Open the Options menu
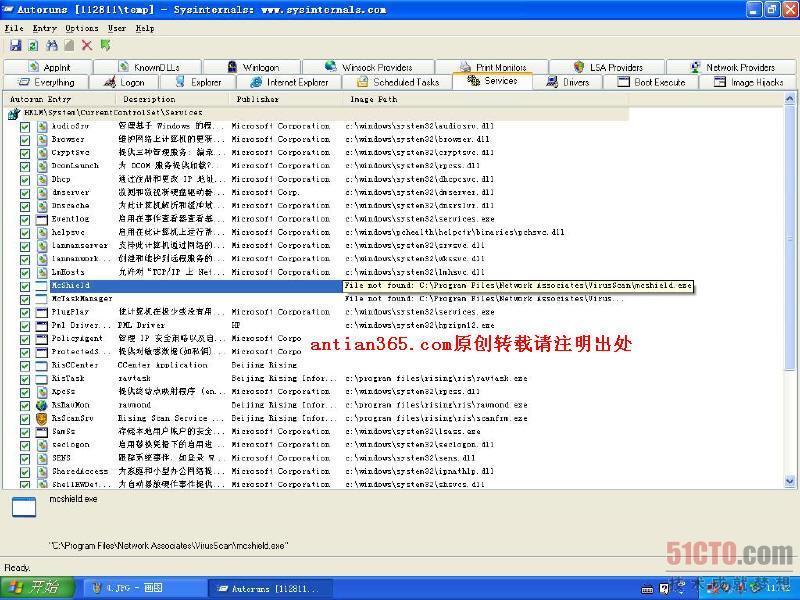This screenshot has width=800, height=600. pyautogui.click(x=82, y=28)
